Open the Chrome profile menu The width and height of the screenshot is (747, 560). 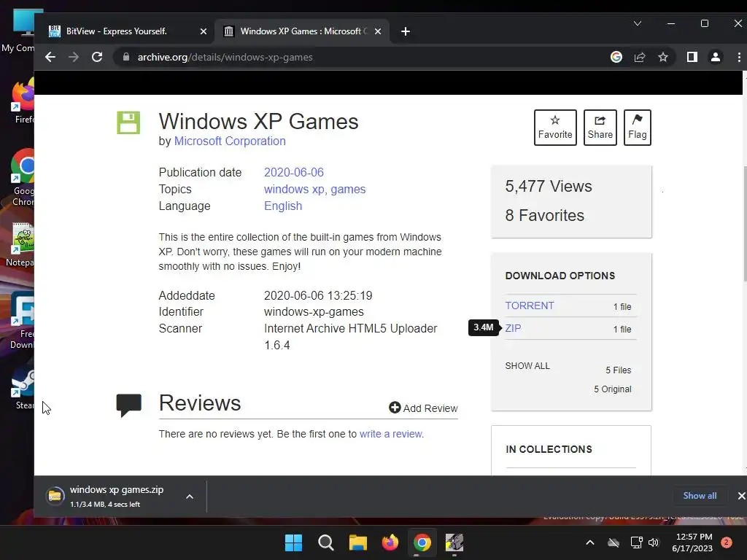coord(715,57)
